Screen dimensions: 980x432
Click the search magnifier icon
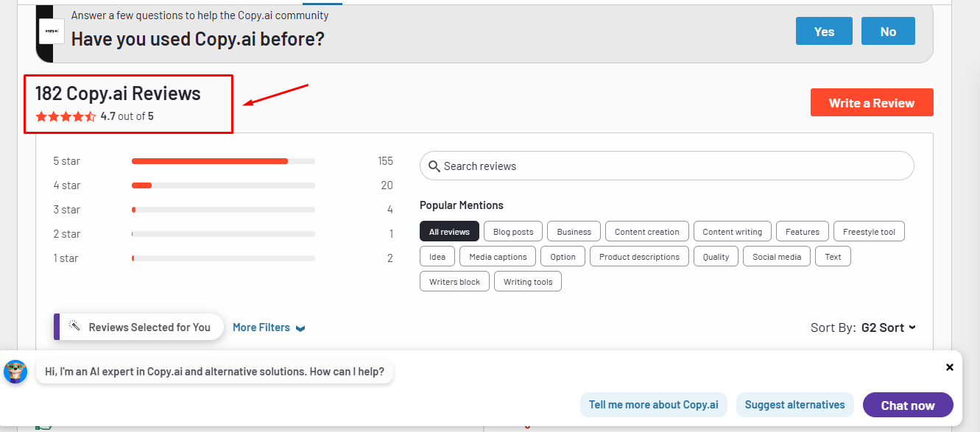tap(434, 166)
